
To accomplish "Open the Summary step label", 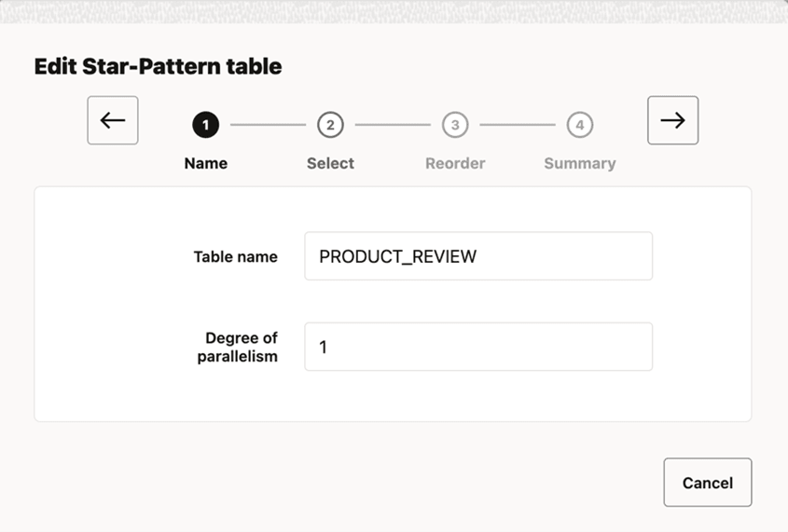I will [580, 163].
